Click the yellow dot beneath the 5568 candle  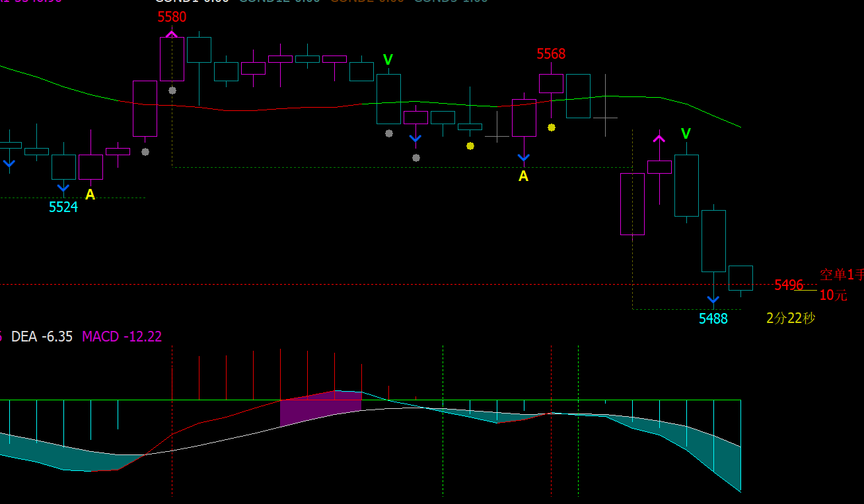click(x=552, y=127)
